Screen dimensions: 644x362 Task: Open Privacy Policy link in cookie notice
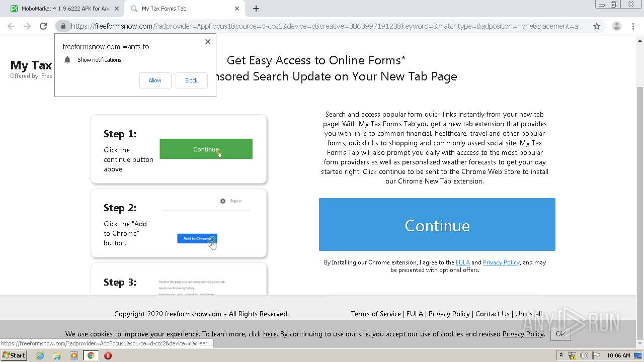click(523, 334)
